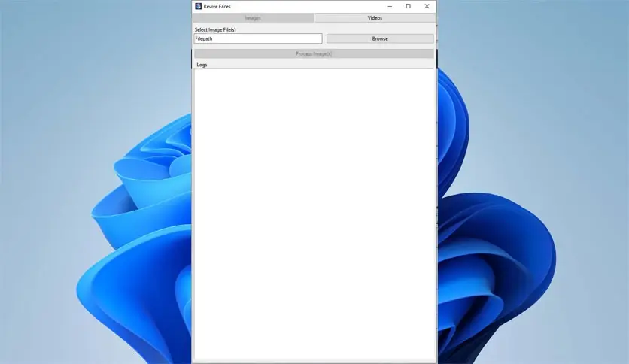Viewport: 629px width, 364px height.
Task: Minimize the Revive Faces window
Action: pyautogui.click(x=389, y=6)
